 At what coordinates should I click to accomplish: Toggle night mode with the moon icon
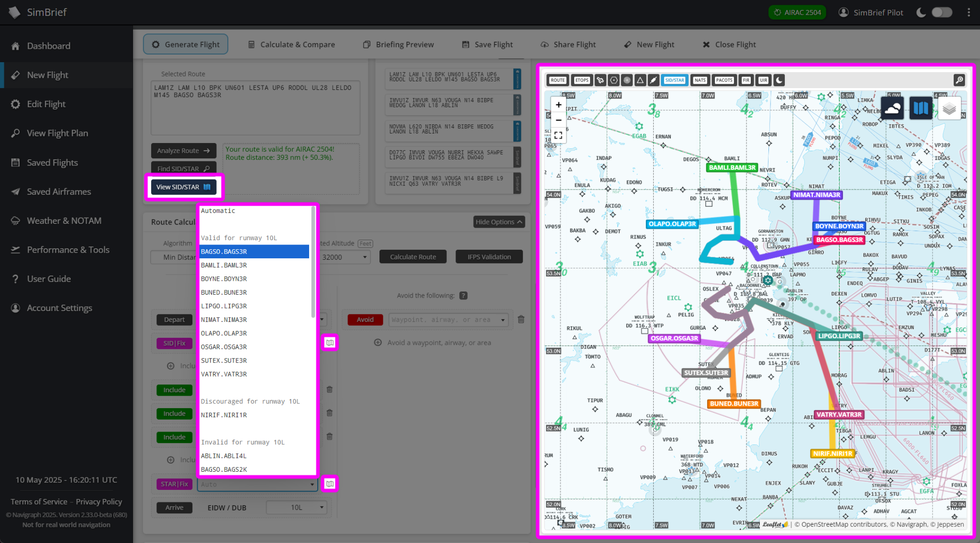pos(779,80)
